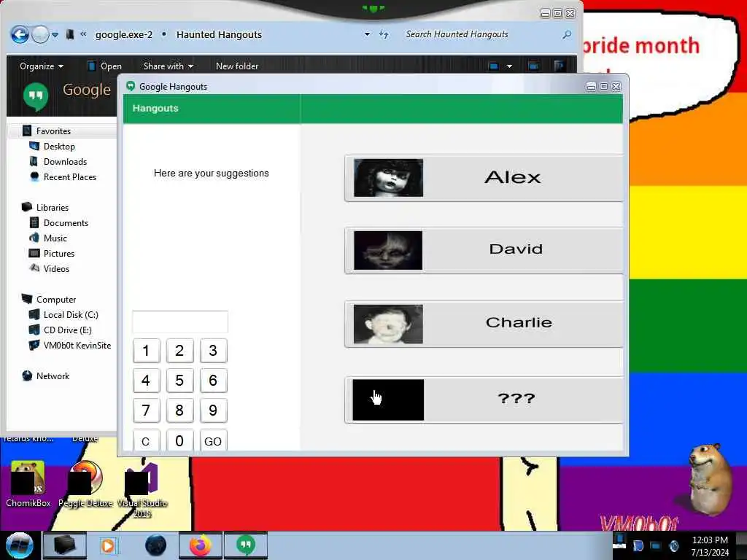This screenshot has height=560, width=747.
Task: Click the green Hangouts logo in Explorer
Action: pyautogui.click(x=36, y=96)
